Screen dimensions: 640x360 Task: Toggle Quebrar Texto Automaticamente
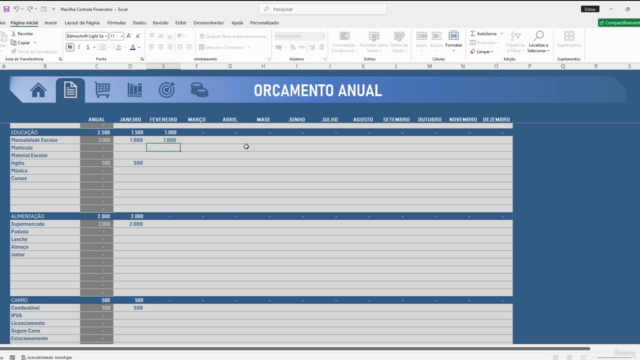233,36
